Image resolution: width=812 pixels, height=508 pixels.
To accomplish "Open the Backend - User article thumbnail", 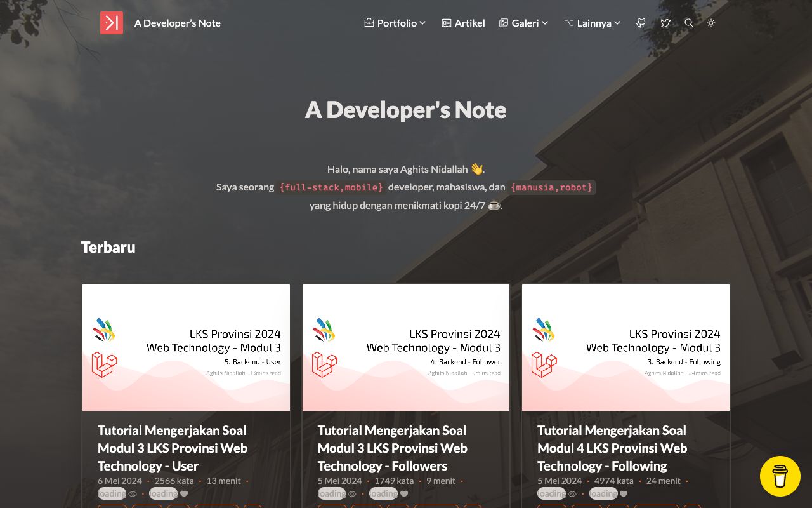I will coord(186,347).
